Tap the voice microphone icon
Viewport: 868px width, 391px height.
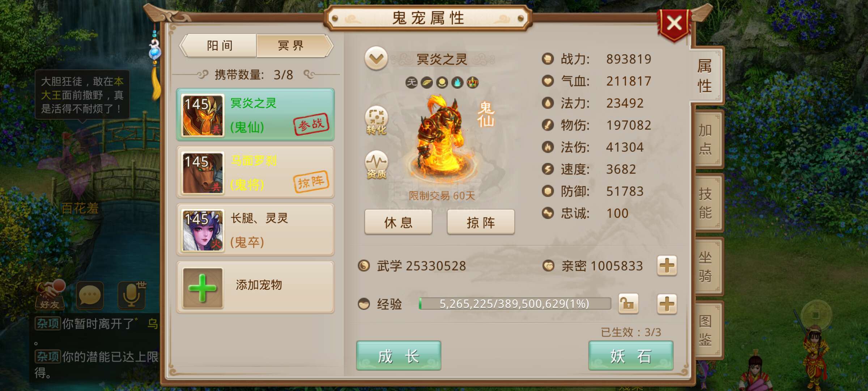132,295
